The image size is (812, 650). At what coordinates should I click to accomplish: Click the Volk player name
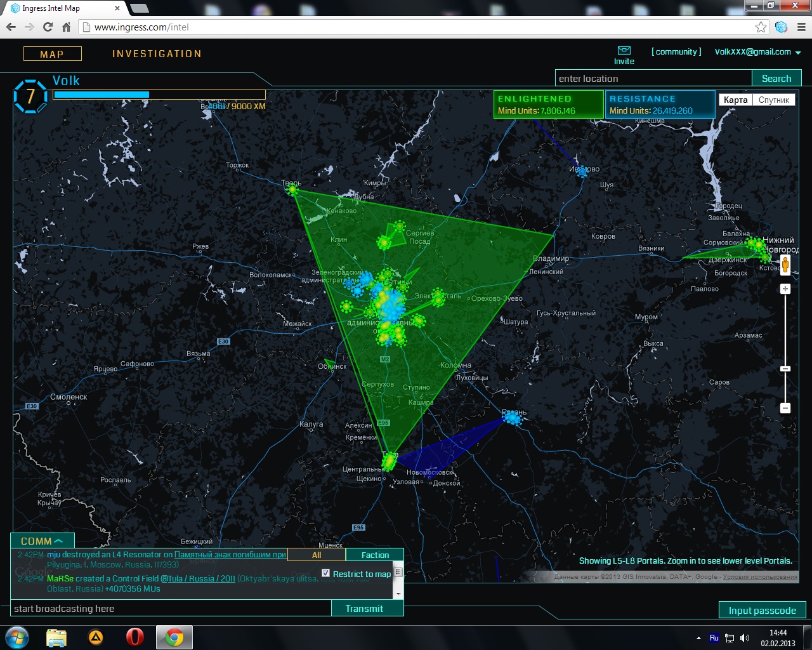click(66, 81)
